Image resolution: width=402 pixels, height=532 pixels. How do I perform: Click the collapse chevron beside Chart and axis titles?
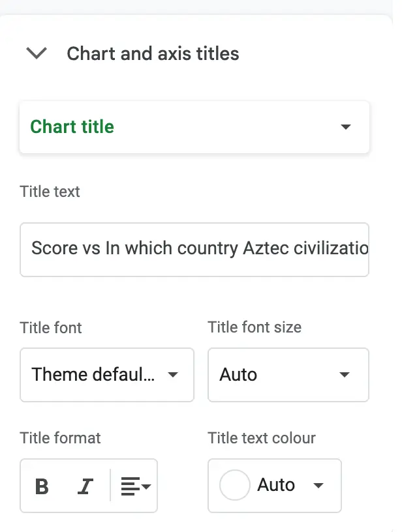point(37,53)
